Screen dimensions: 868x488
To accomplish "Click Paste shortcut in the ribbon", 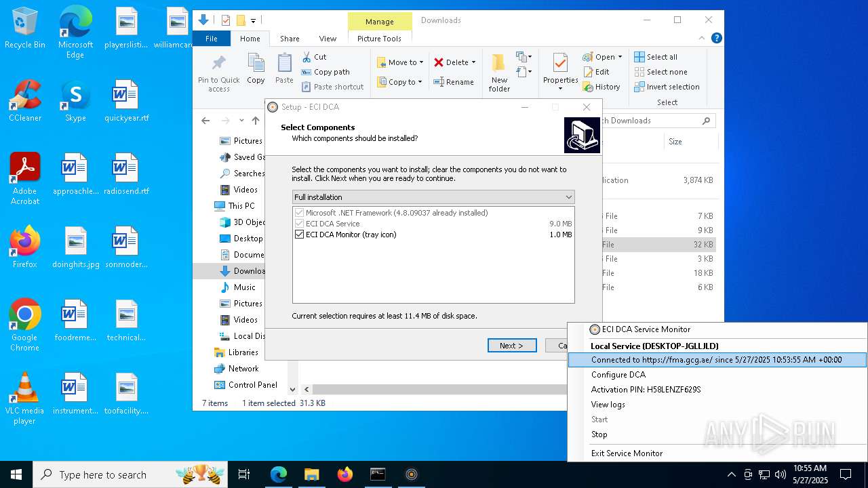I will click(333, 87).
